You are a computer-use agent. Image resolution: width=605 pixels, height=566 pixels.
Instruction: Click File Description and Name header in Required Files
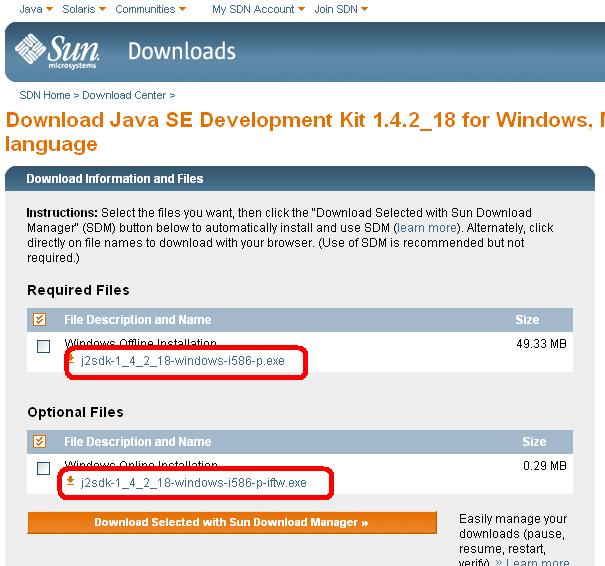pos(137,319)
